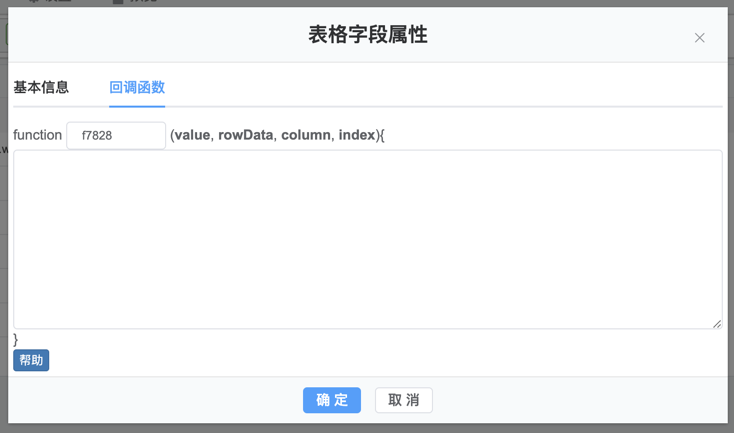Open help via the 帮助 button
This screenshot has height=433, width=734.
pos(31,360)
